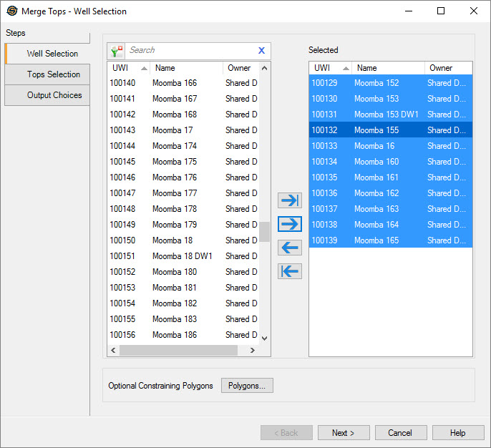Open the Polygons... dialog
Viewport: 491px width, 448px height.
point(247,386)
